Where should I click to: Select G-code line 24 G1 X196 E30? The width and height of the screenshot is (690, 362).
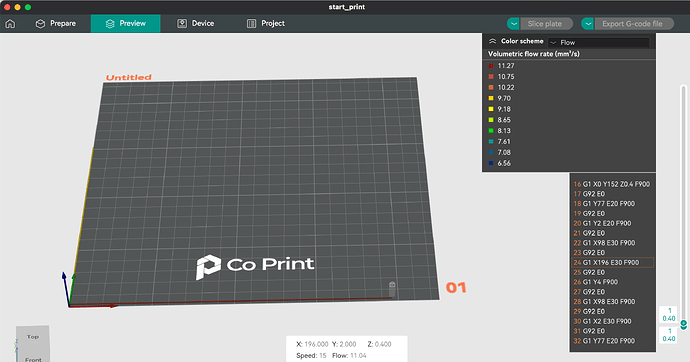[x=613, y=263]
